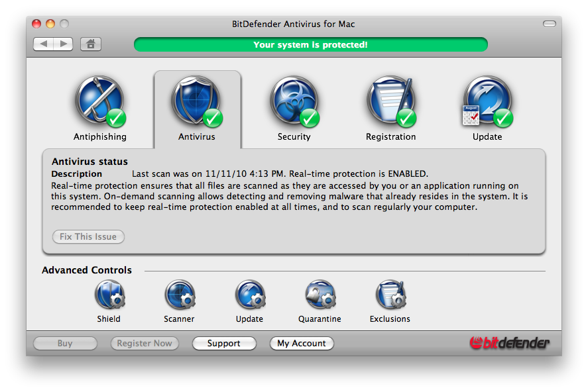Go forward with the right arrow button
The width and height of the screenshot is (588, 392).
click(x=63, y=44)
